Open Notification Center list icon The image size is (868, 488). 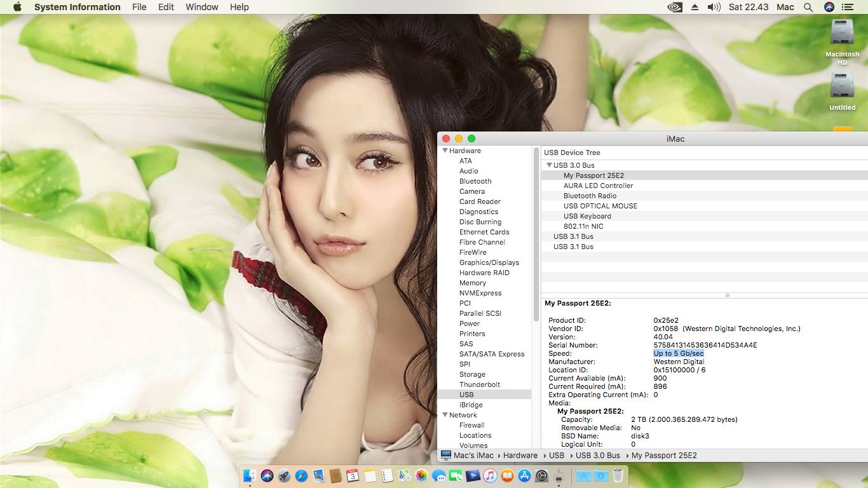click(x=847, y=7)
